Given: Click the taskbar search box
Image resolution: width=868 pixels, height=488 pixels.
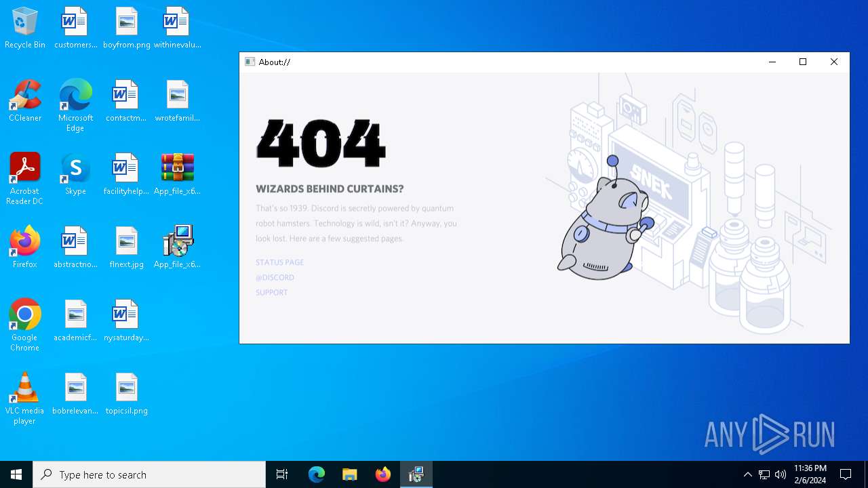Looking at the screenshot, I should click(x=149, y=474).
